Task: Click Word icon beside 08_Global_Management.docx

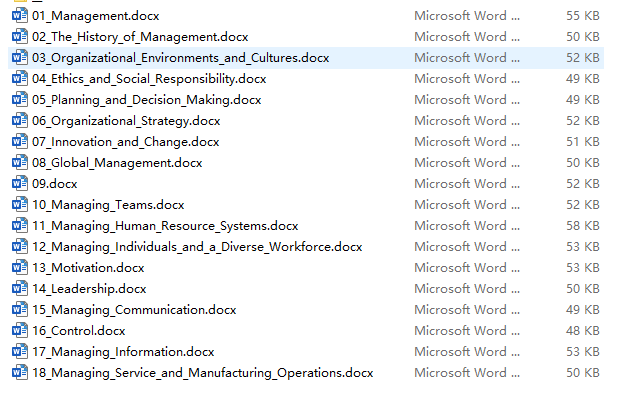Action: point(20,163)
